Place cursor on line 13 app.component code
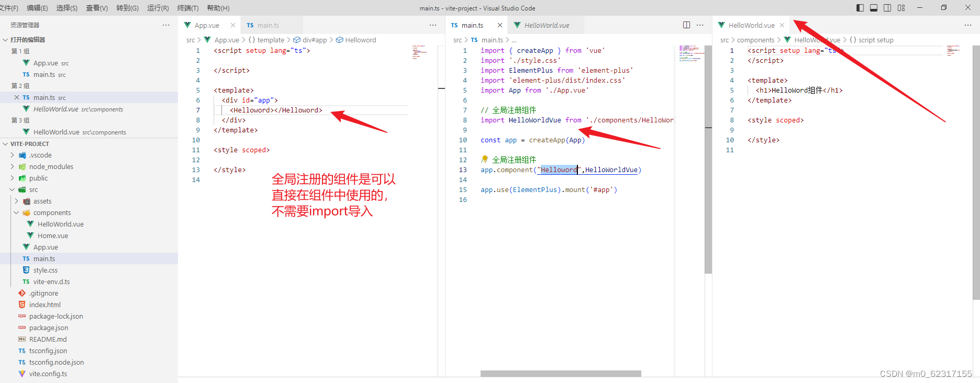 561,170
